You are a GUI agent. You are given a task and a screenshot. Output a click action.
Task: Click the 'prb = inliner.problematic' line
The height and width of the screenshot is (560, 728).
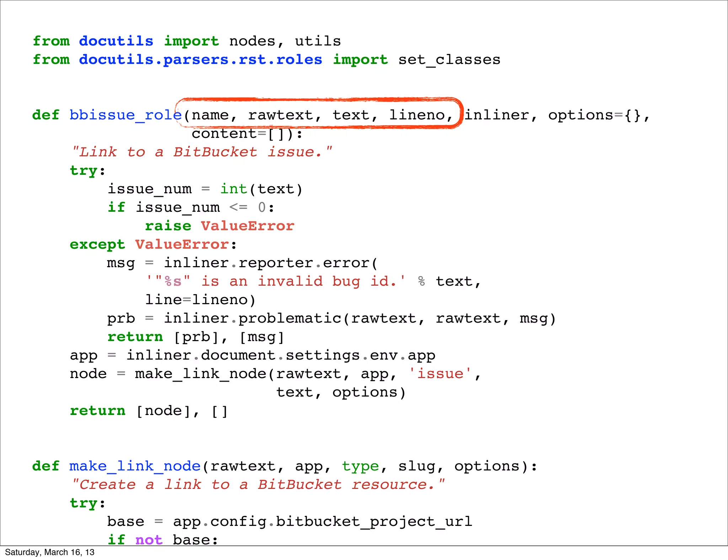tap(331, 318)
